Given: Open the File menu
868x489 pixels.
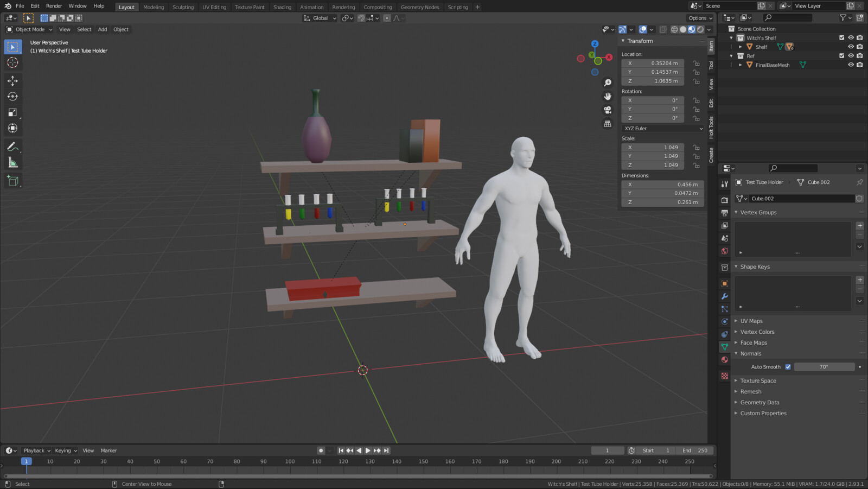Looking at the screenshot, I should (20, 6).
